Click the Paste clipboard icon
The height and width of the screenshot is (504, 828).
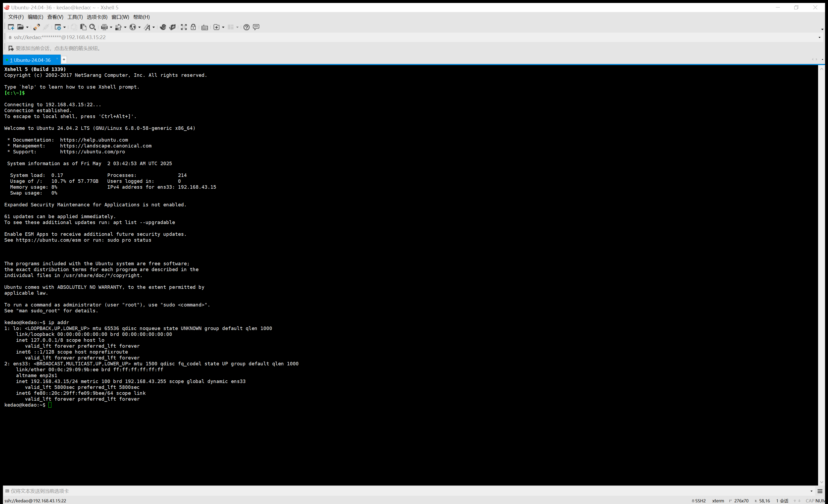click(83, 27)
